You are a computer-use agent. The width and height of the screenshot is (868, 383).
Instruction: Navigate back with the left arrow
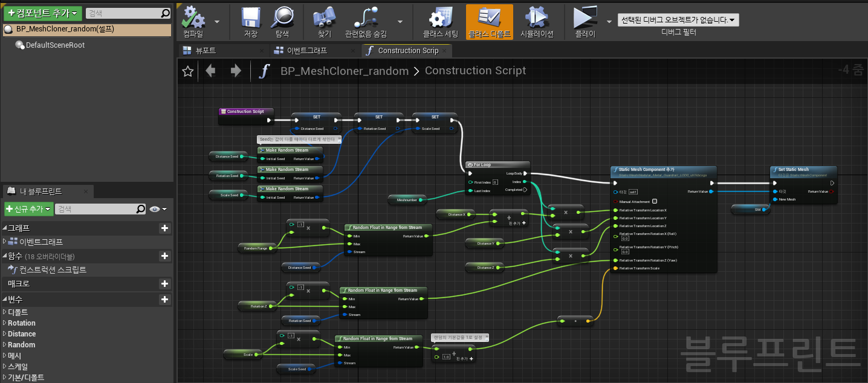click(210, 71)
